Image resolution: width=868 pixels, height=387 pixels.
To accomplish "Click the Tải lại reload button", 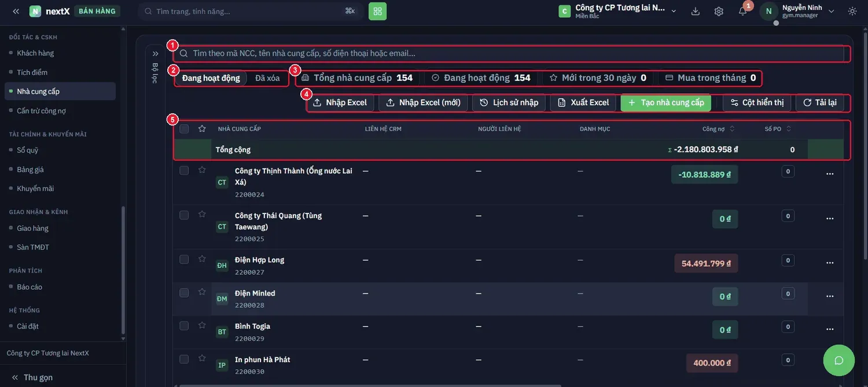I will click(x=820, y=102).
